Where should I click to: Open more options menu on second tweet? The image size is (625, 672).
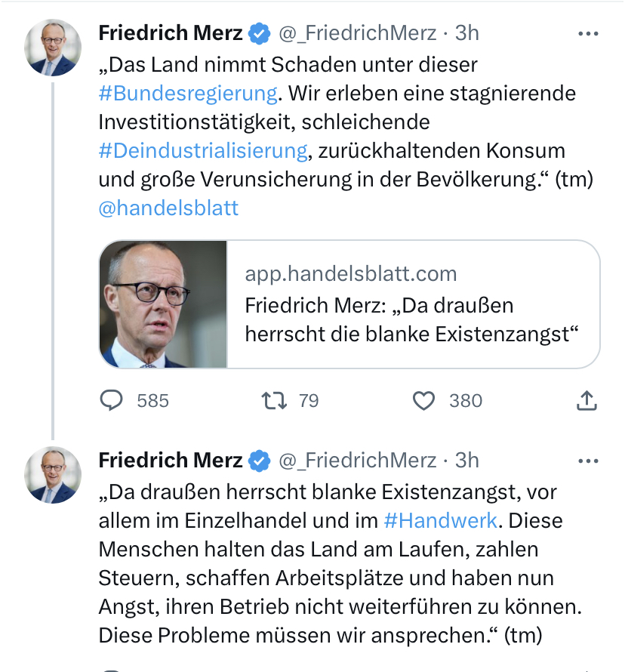(588, 461)
